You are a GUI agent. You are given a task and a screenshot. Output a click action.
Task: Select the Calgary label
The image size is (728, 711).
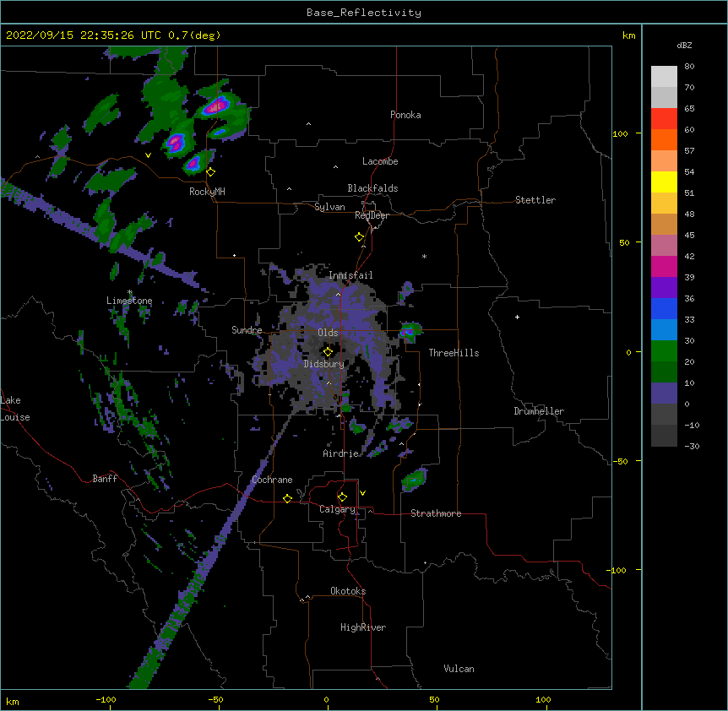click(x=337, y=509)
